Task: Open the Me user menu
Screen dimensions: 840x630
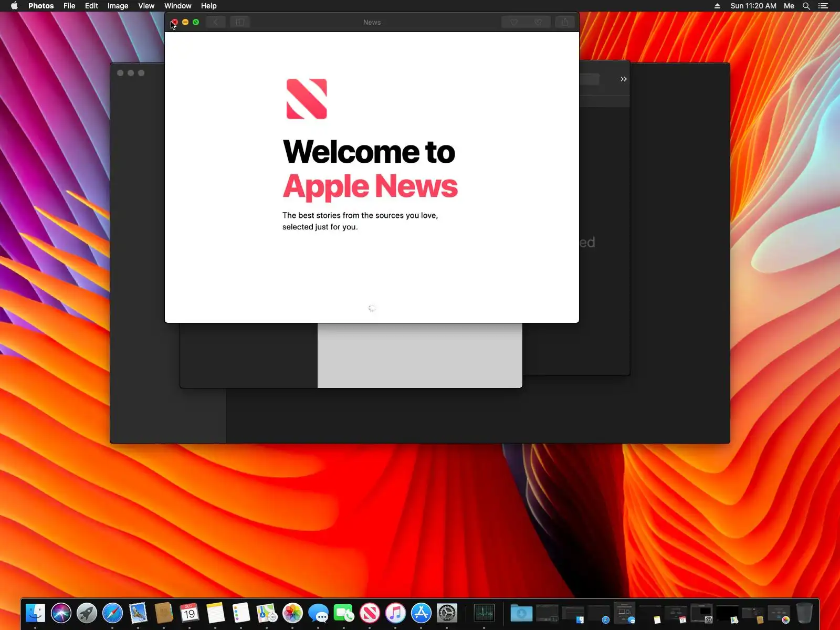Action: coord(789,6)
